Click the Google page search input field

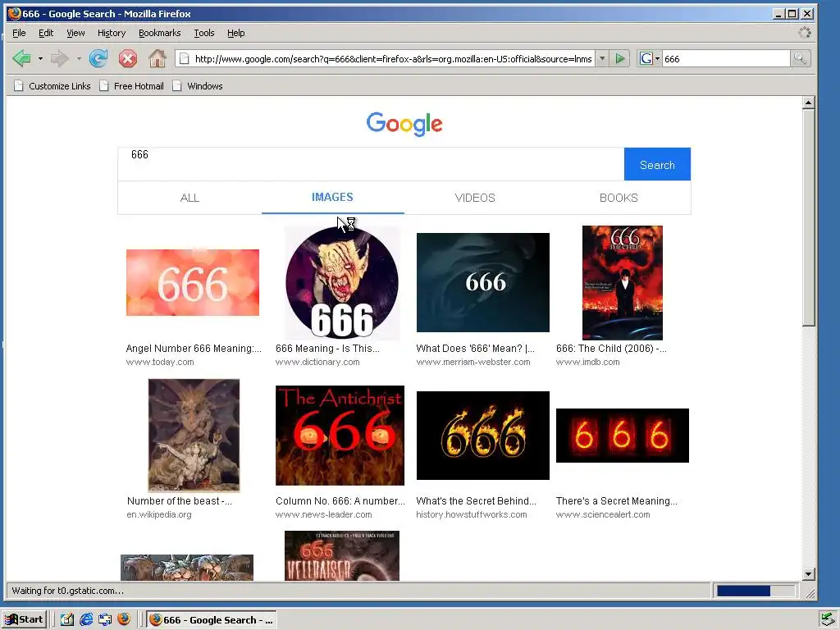(371, 164)
